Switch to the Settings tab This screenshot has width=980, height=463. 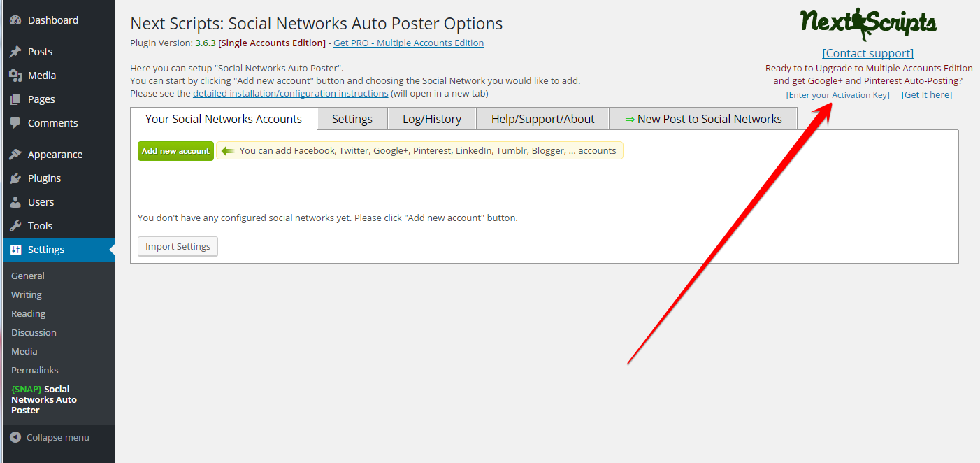click(352, 119)
